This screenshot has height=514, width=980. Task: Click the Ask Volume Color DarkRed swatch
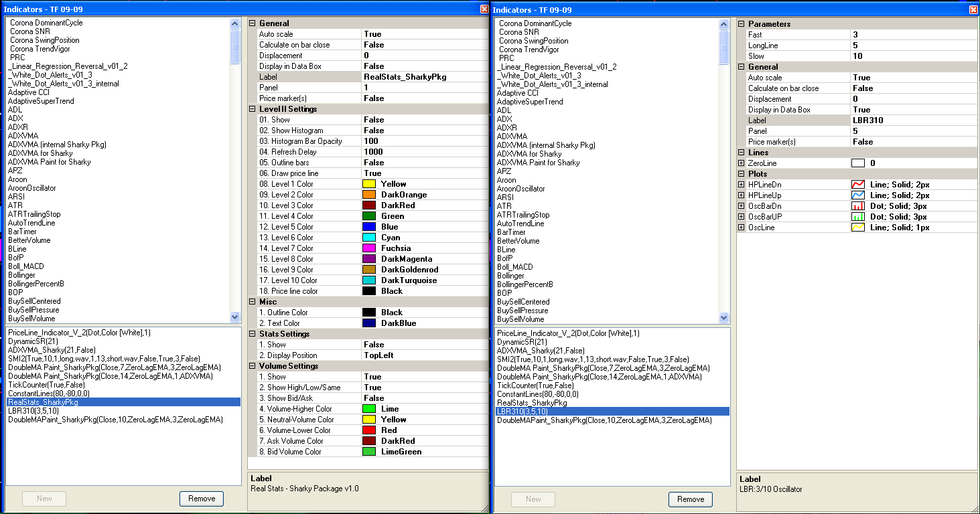(x=369, y=441)
